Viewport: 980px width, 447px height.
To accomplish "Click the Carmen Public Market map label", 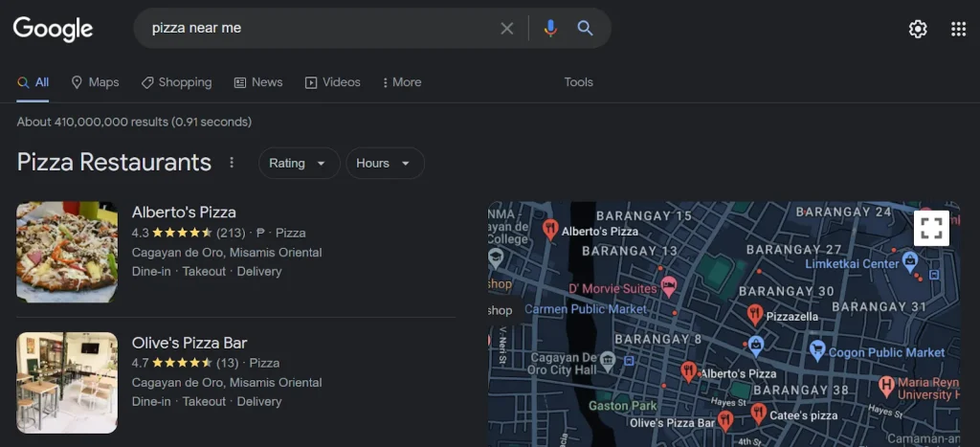I will (x=586, y=309).
